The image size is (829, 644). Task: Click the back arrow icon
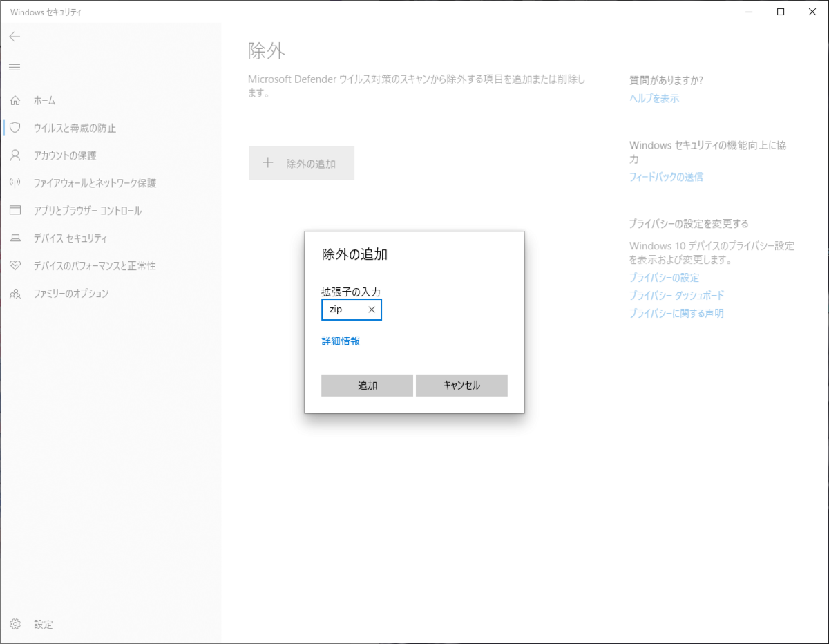click(15, 37)
